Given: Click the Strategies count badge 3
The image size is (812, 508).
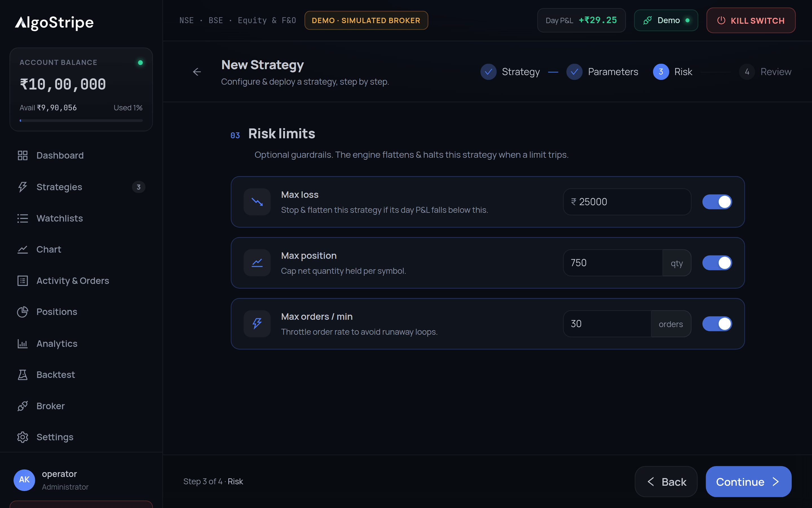Looking at the screenshot, I should coord(138,187).
